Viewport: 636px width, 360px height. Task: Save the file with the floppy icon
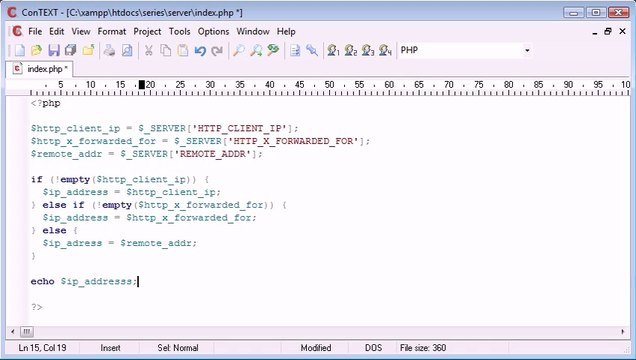(x=54, y=50)
